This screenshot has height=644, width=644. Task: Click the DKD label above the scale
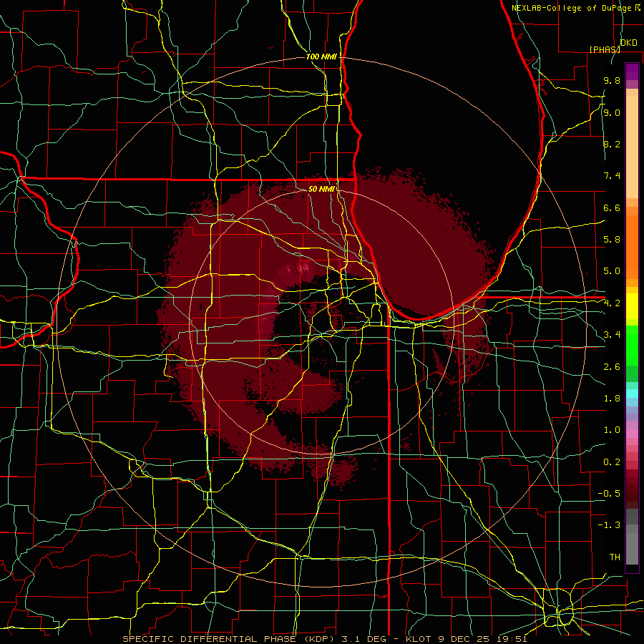point(628,43)
